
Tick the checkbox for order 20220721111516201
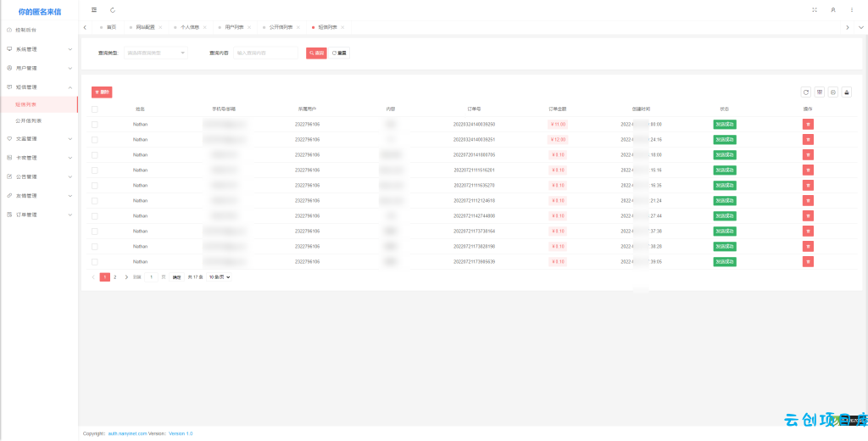point(95,170)
